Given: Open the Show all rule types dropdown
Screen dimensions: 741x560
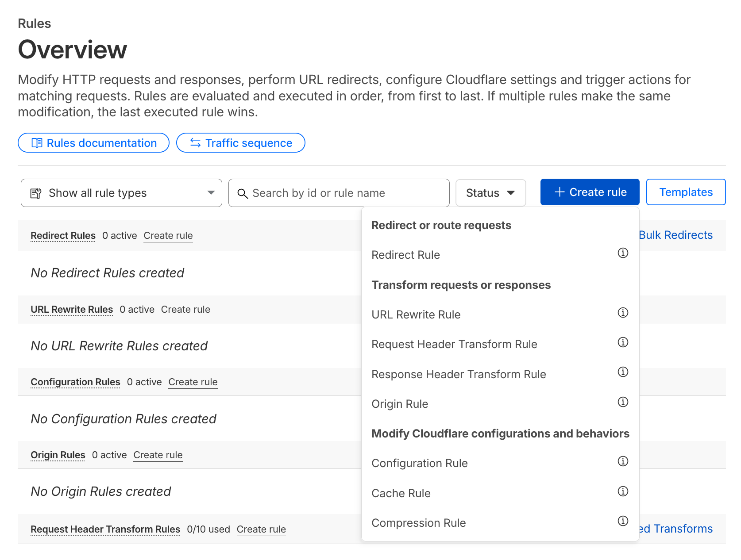Looking at the screenshot, I should click(121, 193).
